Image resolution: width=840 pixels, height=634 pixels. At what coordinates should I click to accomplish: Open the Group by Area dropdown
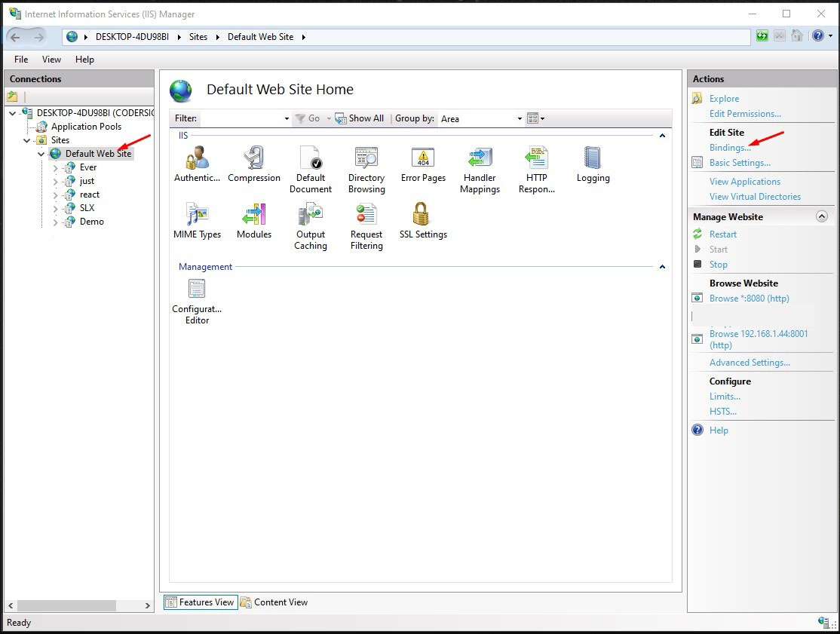518,118
